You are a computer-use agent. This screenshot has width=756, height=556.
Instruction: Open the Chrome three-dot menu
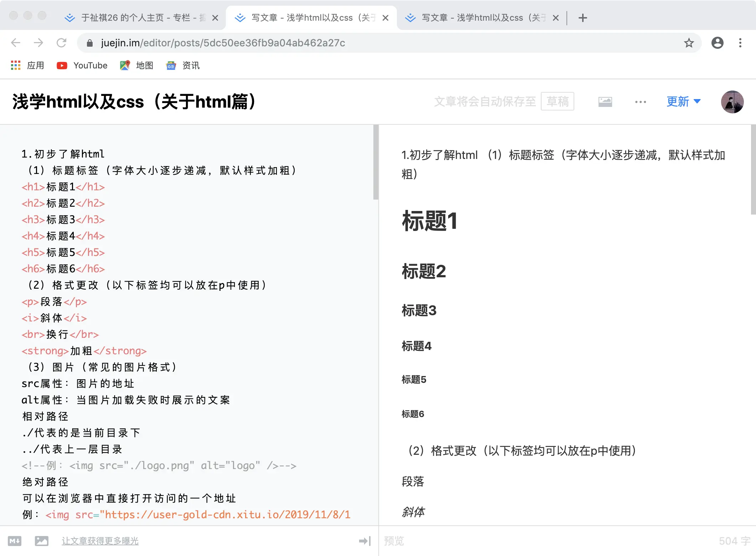[x=740, y=43]
